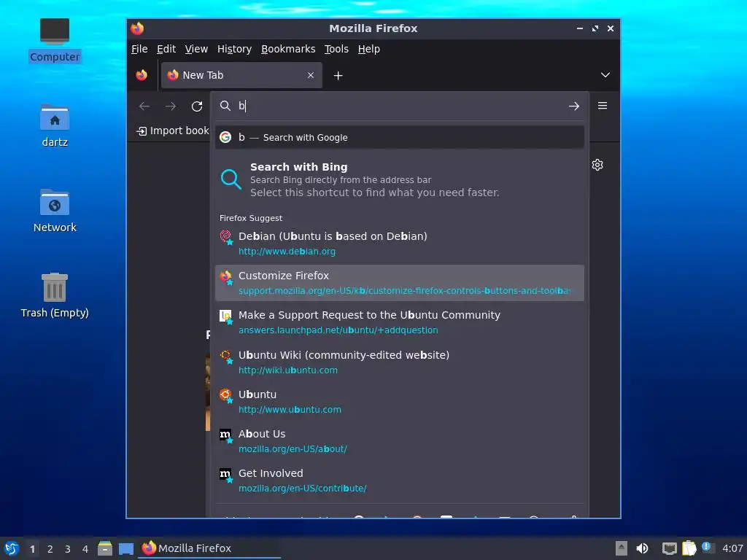The image size is (747, 560).
Task: Click the clipboard manager tray icon
Action: [689, 548]
